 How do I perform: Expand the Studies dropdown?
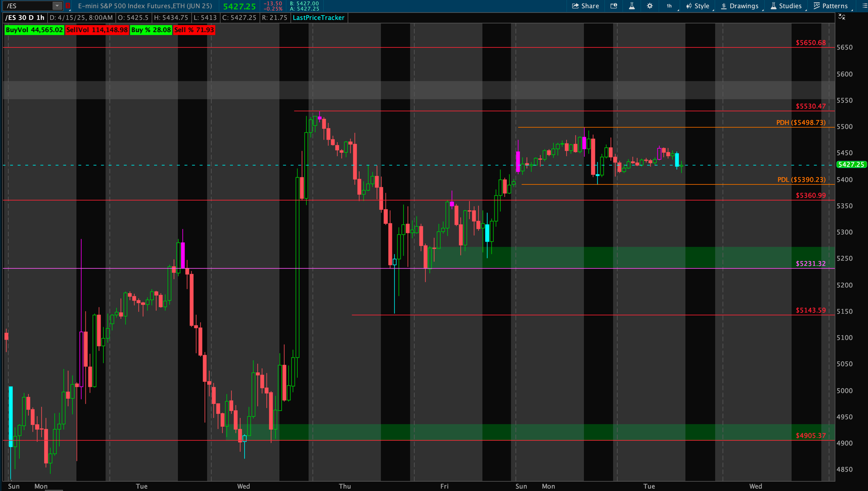point(786,6)
